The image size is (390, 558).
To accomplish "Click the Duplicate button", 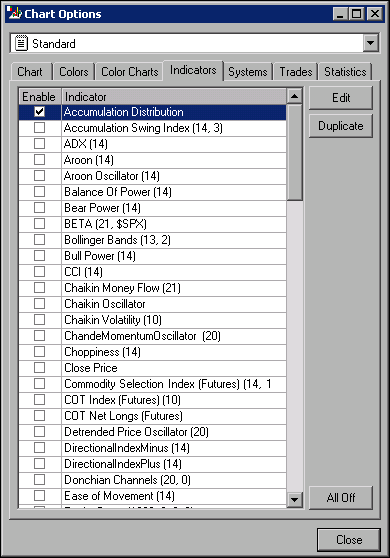I will [x=341, y=126].
